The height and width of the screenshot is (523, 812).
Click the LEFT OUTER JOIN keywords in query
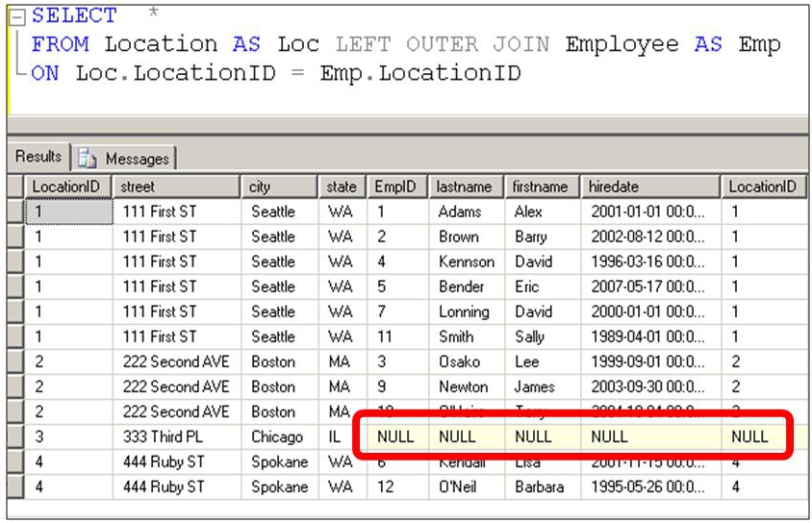click(x=443, y=44)
